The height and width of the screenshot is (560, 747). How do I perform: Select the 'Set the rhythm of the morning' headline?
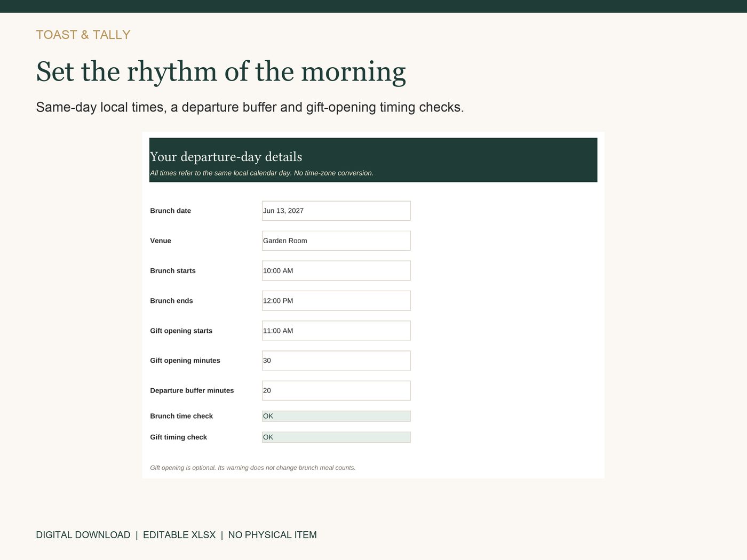point(221,71)
